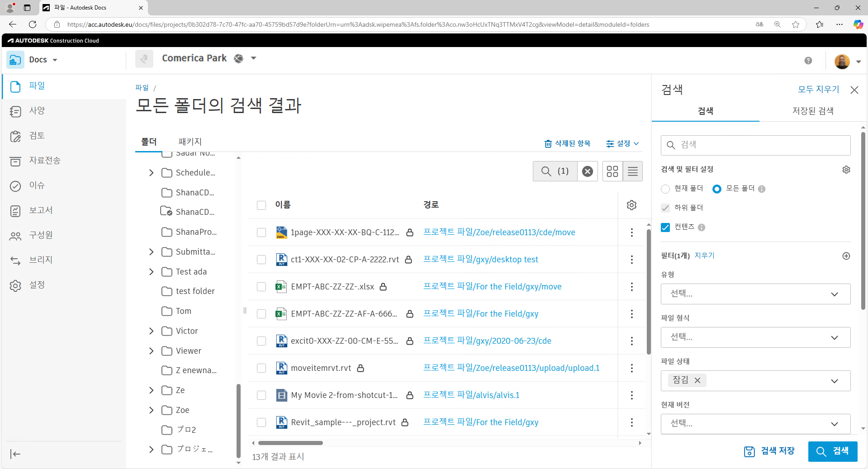Open the Docs module switcher dropdown
Viewport: 868px width, 469px height.
pos(56,60)
